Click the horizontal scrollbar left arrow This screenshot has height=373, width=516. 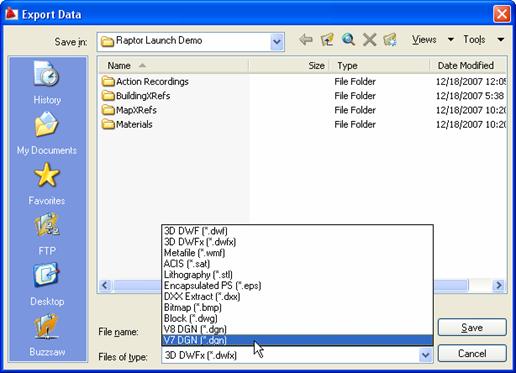point(105,285)
